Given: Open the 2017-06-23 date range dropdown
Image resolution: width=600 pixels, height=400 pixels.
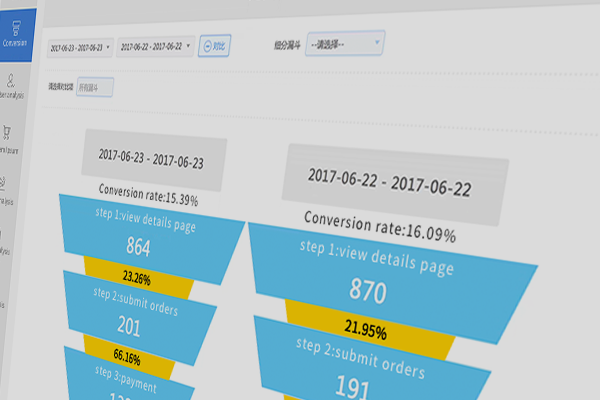Looking at the screenshot, I should [x=80, y=48].
